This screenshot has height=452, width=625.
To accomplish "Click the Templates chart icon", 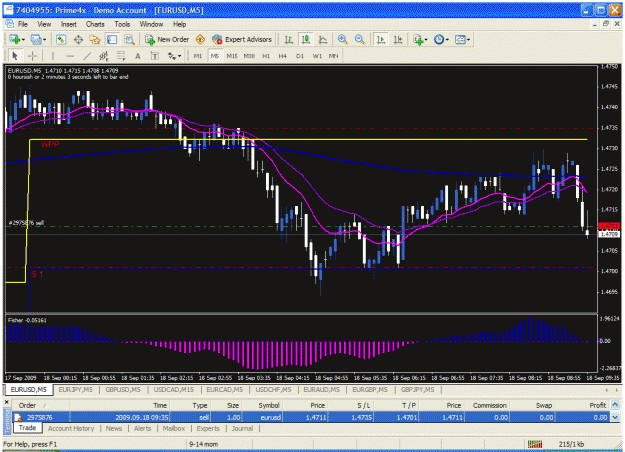I will click(x=460, y=39).
